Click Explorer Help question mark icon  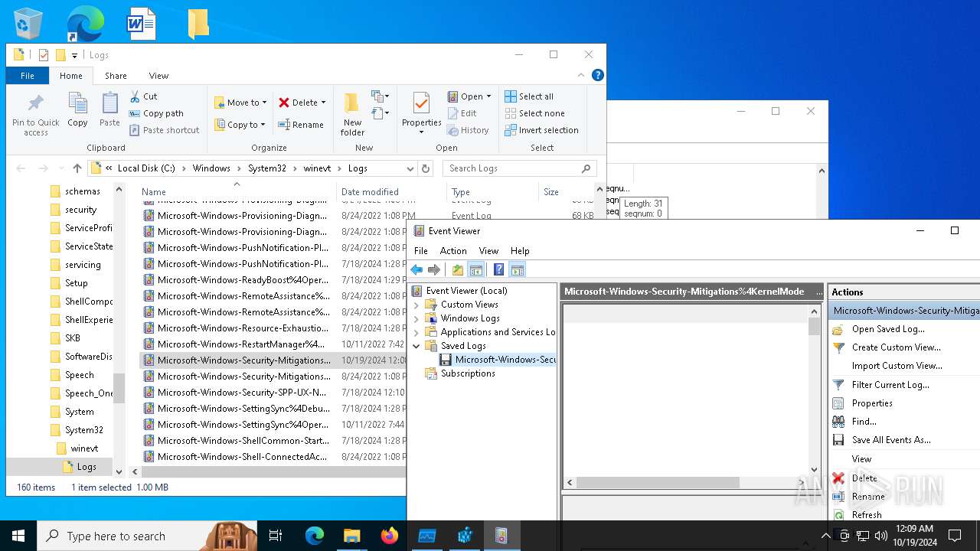(x=598, y=75)
